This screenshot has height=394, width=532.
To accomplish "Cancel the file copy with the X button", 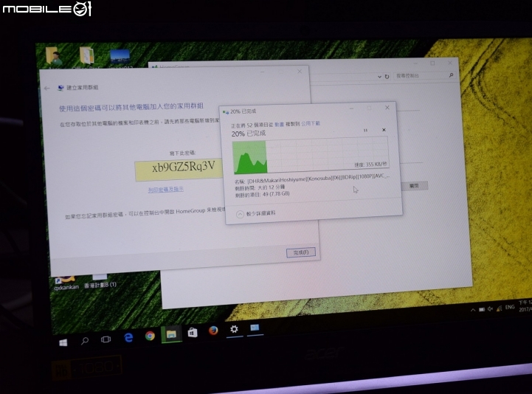I will pyautogui.click(x=384, y=130).
